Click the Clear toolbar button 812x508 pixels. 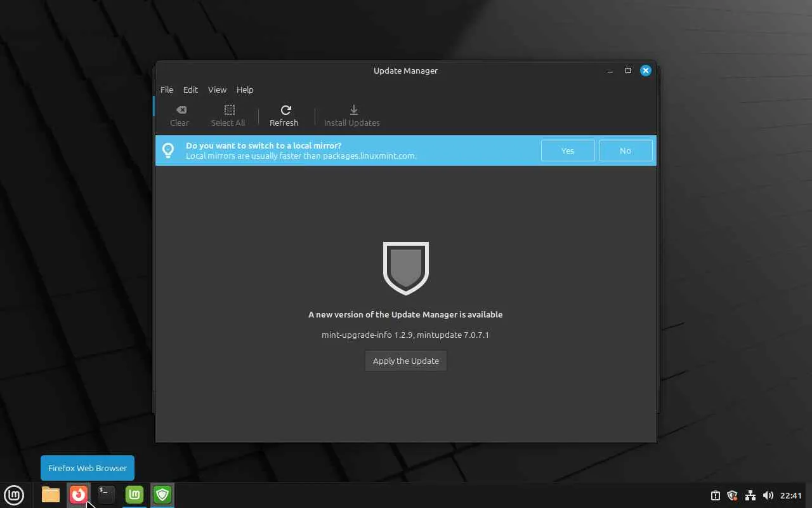[180, 116]
